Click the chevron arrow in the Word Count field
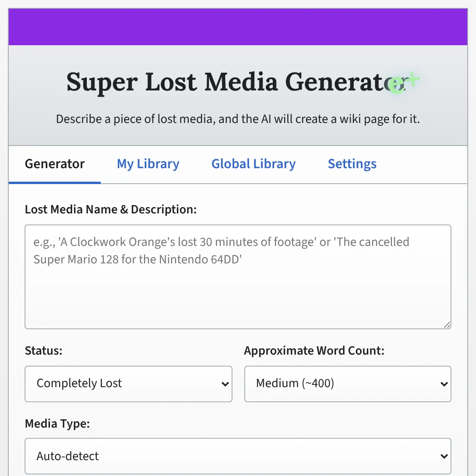 click(x=444, y=384)
